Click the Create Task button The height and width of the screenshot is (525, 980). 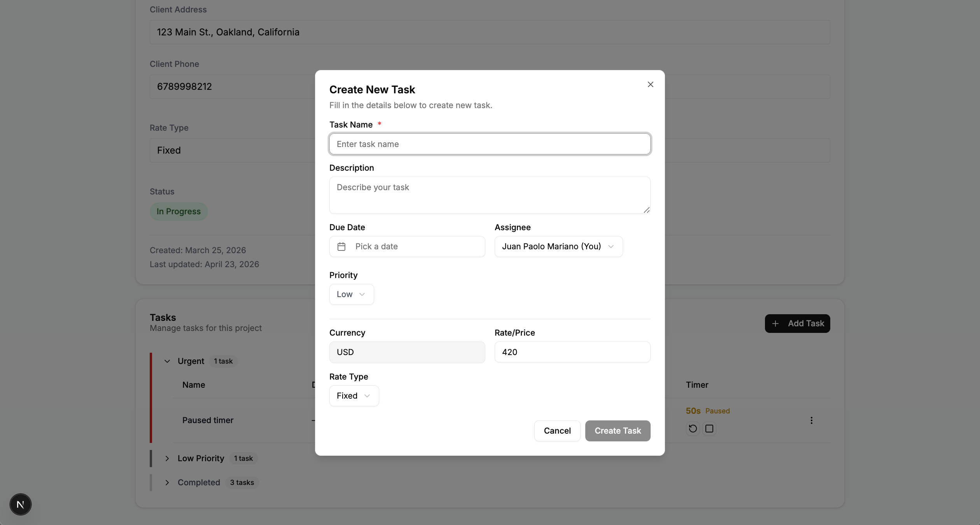click(618, 431)
